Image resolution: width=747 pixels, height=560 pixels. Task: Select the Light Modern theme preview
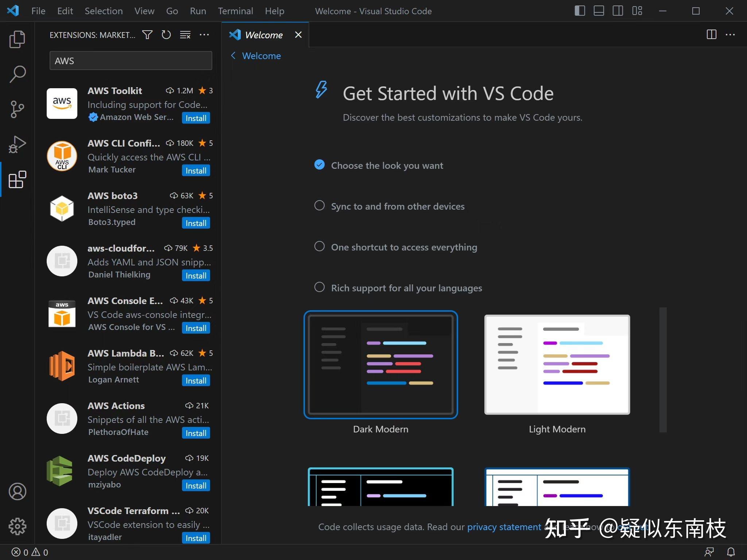coord(557,365)
